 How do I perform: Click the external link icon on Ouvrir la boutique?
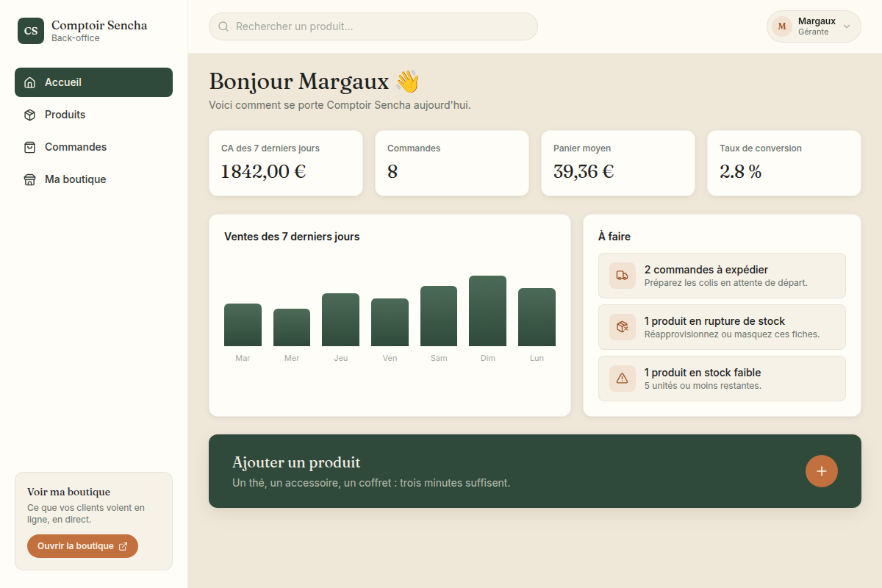(x=123, y=546)
